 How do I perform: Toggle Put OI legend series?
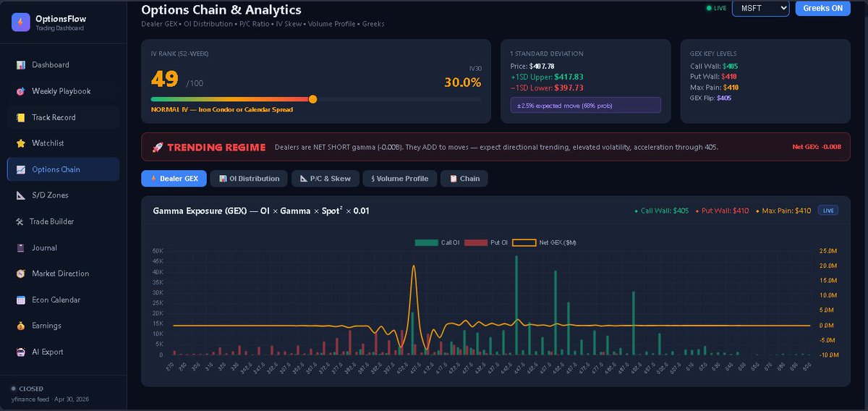coord(486,242)
